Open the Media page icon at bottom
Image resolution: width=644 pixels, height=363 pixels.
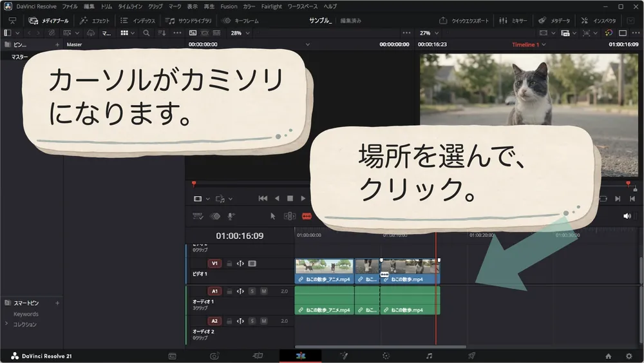pos(172,356)
